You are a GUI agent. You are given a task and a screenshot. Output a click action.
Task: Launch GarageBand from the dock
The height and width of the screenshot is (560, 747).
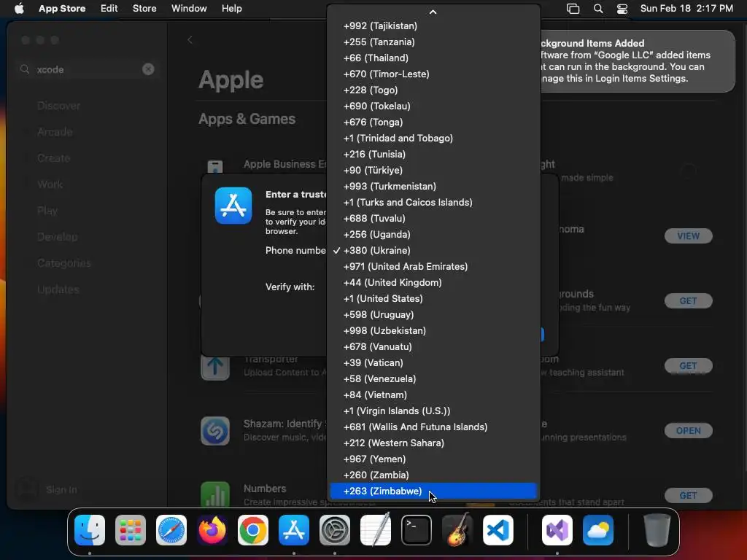457,530
